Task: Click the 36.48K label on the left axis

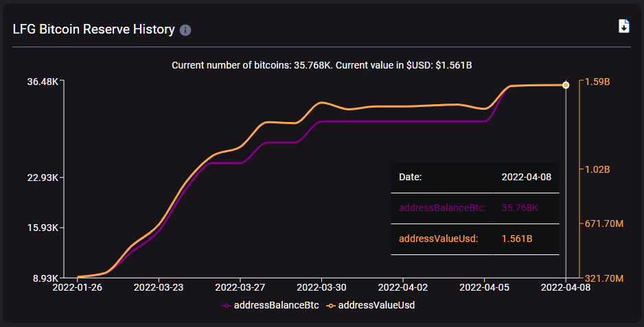Action: pos(42,82)
